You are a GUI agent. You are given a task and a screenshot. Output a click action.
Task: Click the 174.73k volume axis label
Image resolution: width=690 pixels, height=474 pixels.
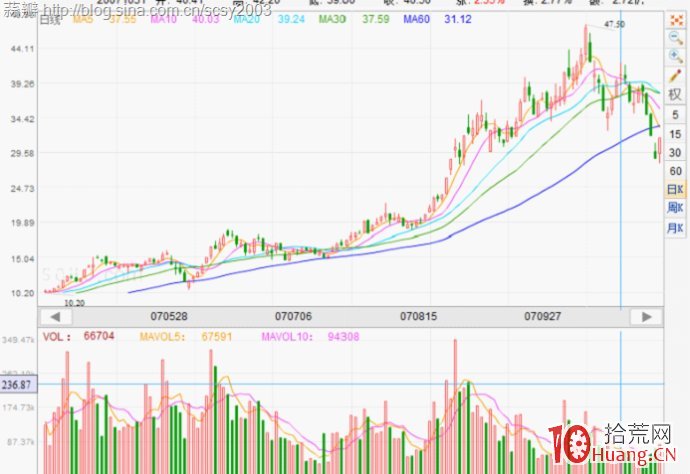point(18,407)
